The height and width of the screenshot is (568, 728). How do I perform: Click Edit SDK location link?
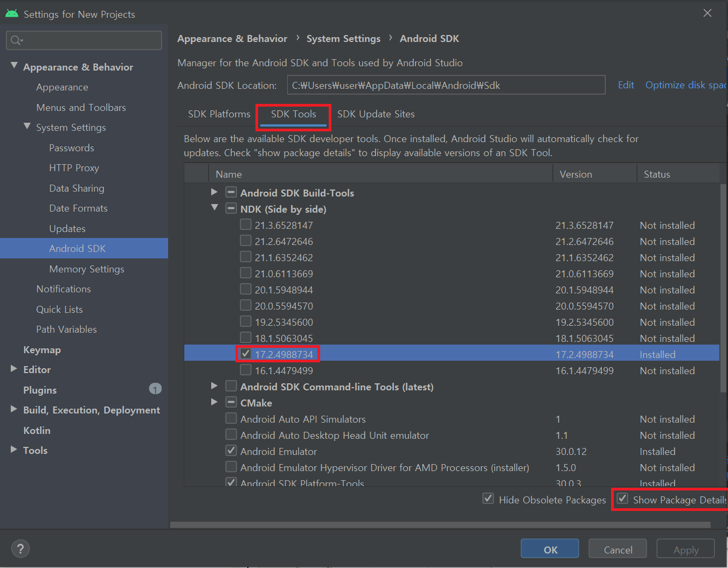pos(626,85)
